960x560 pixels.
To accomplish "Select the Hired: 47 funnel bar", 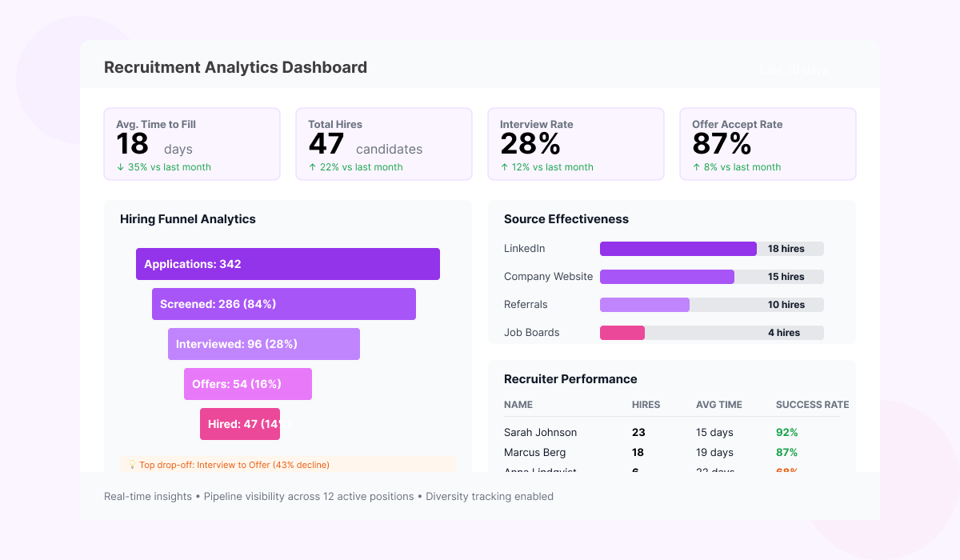I will [240, 424].
